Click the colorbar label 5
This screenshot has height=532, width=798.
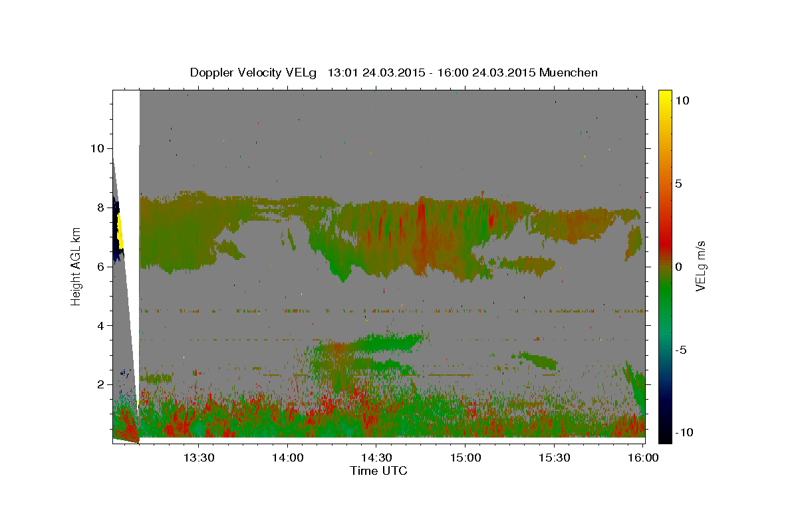(x=678, y=184)
